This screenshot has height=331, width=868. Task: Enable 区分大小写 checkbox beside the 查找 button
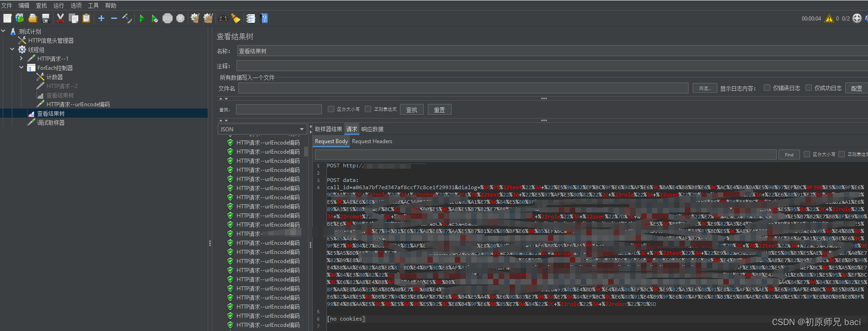point(331,109)
